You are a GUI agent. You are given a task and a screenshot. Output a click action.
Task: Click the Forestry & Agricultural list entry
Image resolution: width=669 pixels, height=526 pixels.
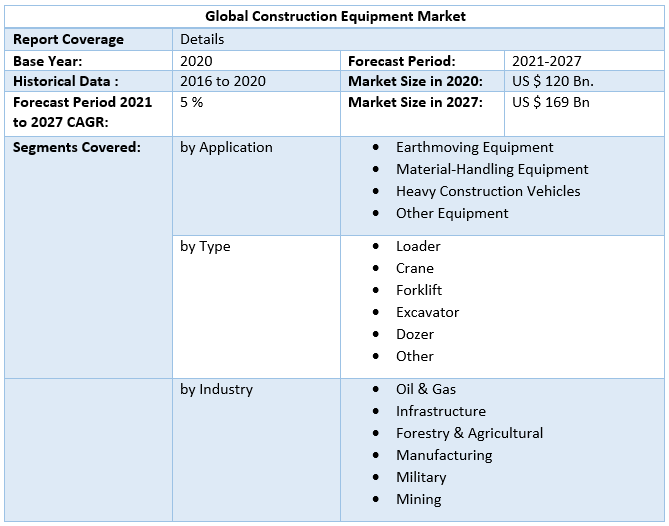(469, 433)
